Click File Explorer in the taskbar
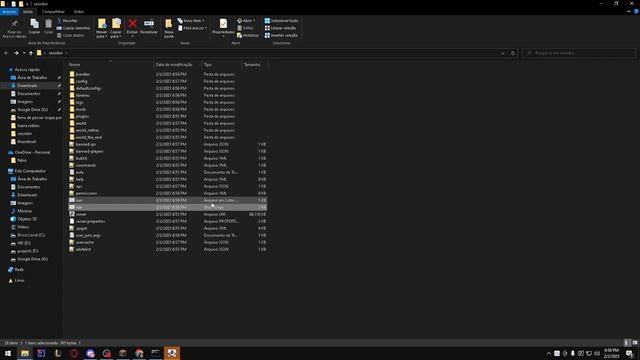This screenshot has width=640, height=360. (25, 353)
